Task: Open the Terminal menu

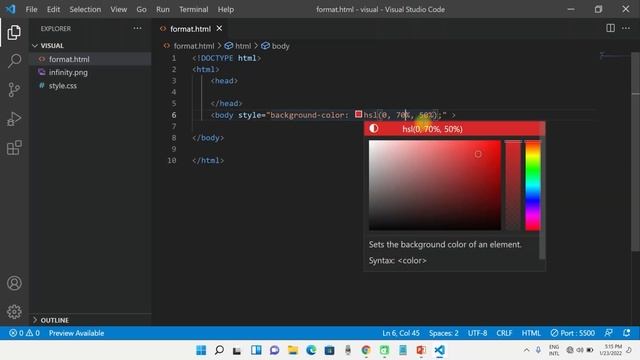Action: 193,9
